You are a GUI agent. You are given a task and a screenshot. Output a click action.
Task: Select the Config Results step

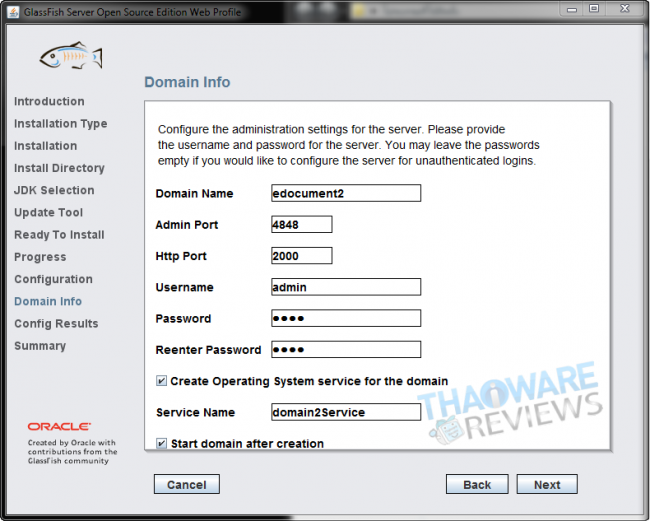point(56,324)
